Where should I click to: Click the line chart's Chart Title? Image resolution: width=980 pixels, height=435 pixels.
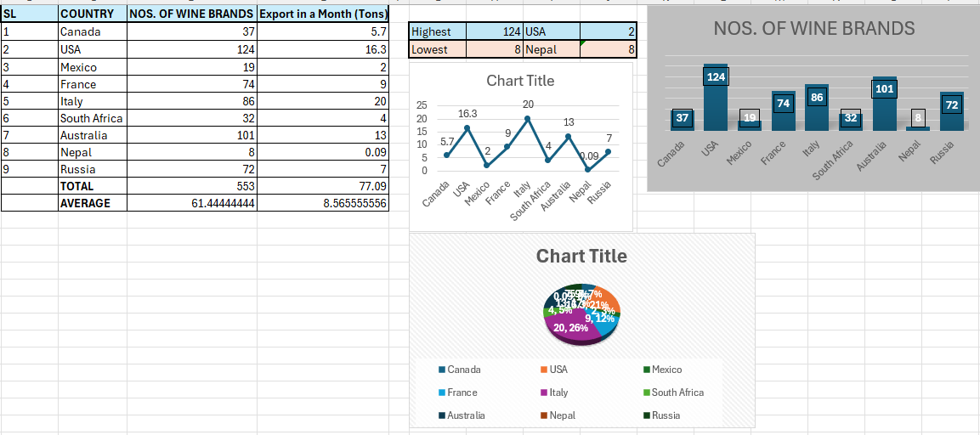click(520, 81)
